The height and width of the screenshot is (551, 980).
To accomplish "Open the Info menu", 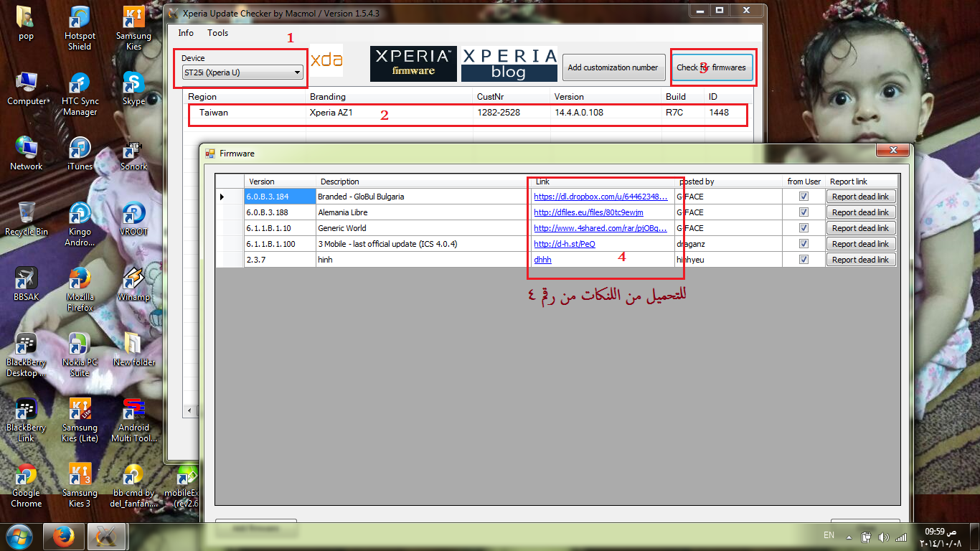I will click(186, 33).
